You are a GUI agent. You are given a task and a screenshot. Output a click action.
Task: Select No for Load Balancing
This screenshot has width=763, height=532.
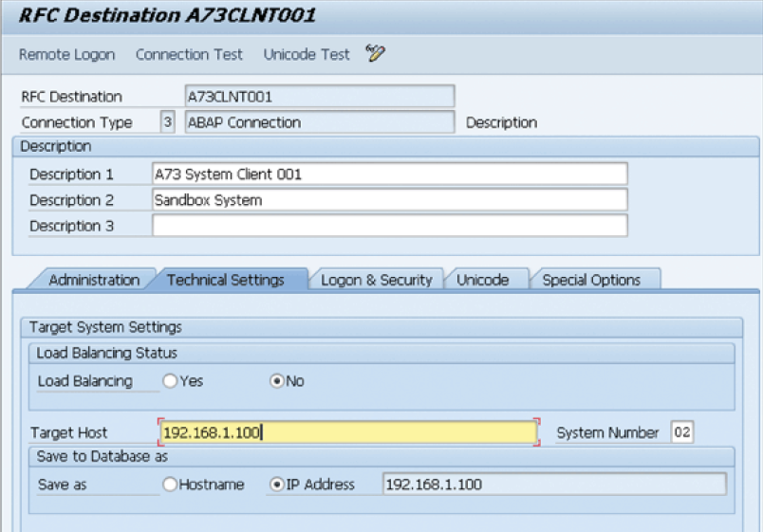277,381
